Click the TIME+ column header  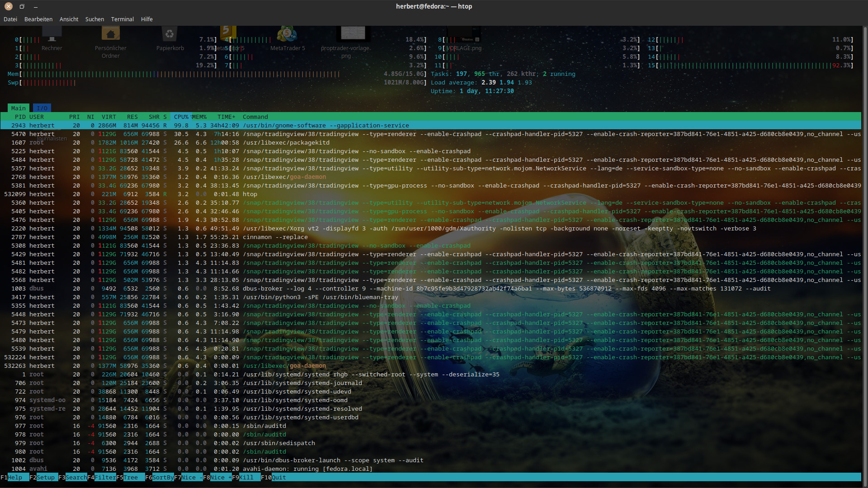point(226,117)
